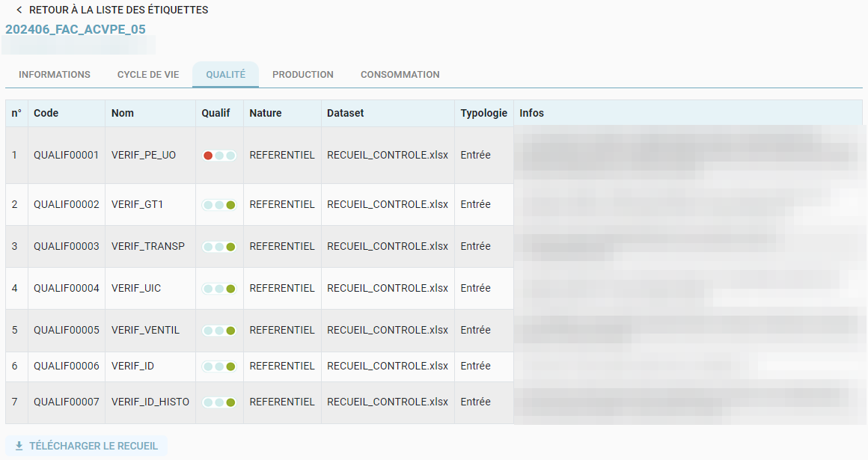The image size is (868, 460).
Task: Switch to the Cycle de vie tab
Action: click(148, 75)
